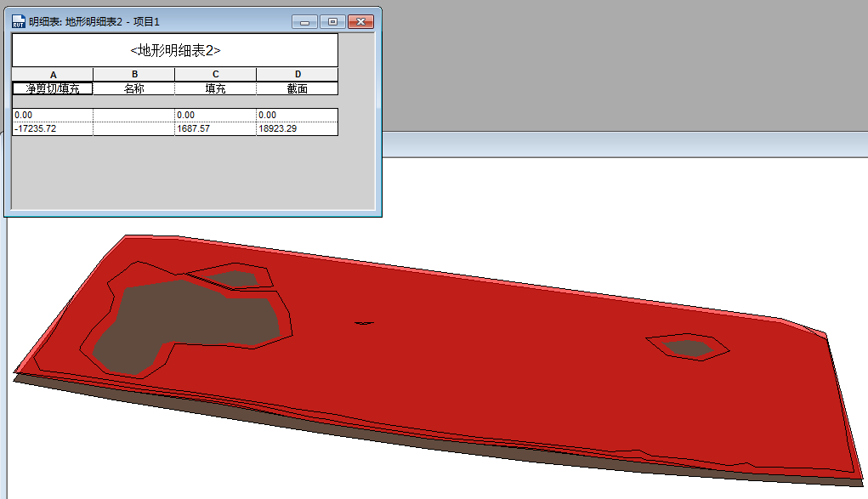
Task: Click the 填充 header cell
Action: (215, 88)
